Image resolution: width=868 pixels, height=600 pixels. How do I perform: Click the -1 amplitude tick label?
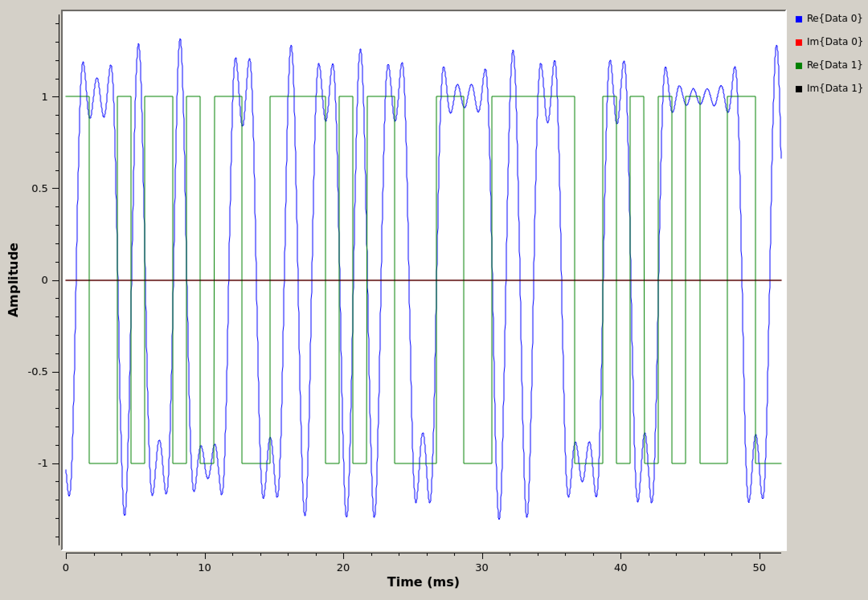(x=43, y=463)
